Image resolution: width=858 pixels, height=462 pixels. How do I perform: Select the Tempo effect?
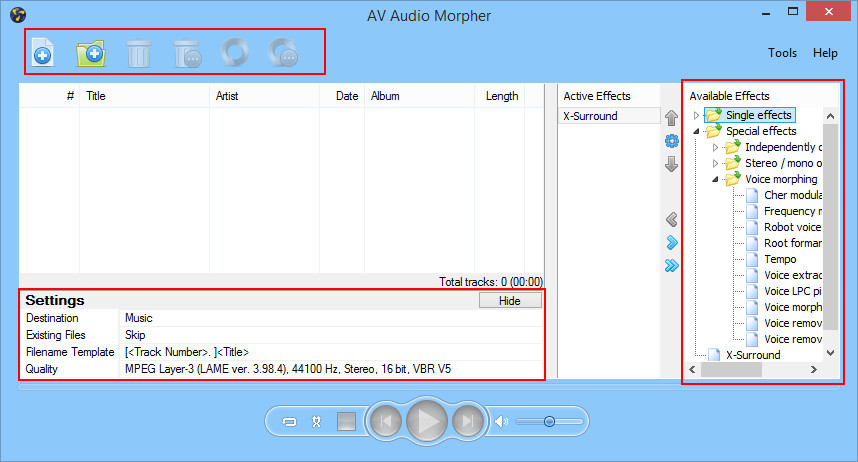[x=780, y=259]
